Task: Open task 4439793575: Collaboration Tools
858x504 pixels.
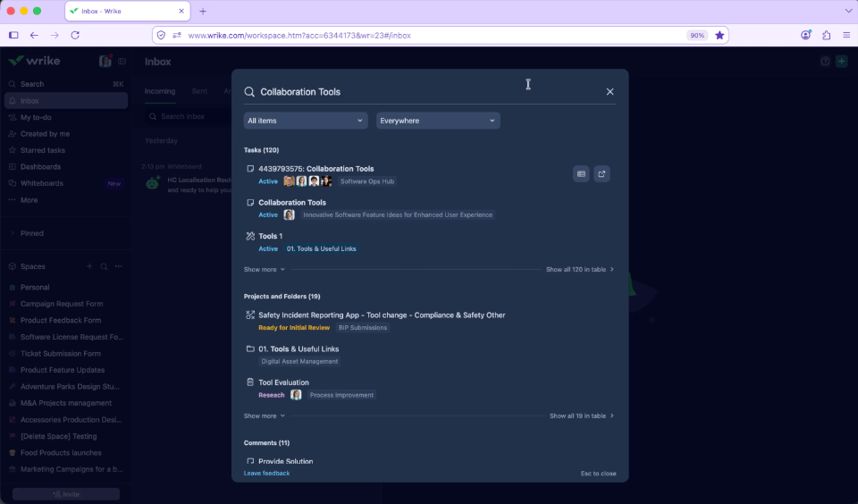Action: pyautogui.click(x=316, y=169)
